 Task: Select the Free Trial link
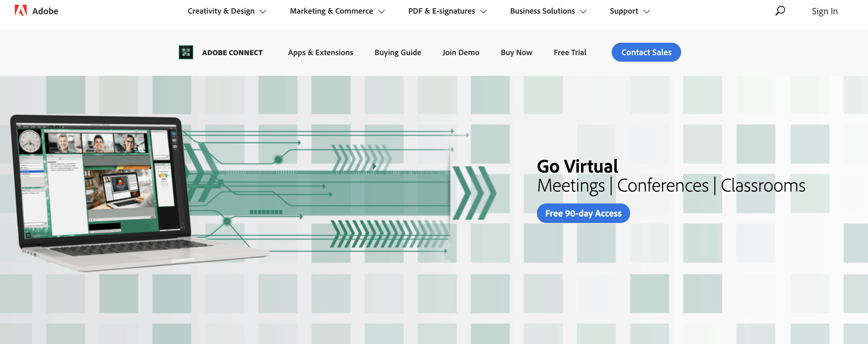pyautogui.click(x=570, y=52)
